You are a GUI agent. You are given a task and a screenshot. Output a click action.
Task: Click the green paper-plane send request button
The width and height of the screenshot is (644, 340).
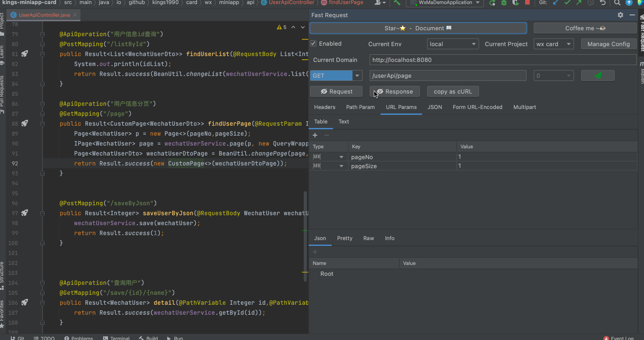(597, 76)
